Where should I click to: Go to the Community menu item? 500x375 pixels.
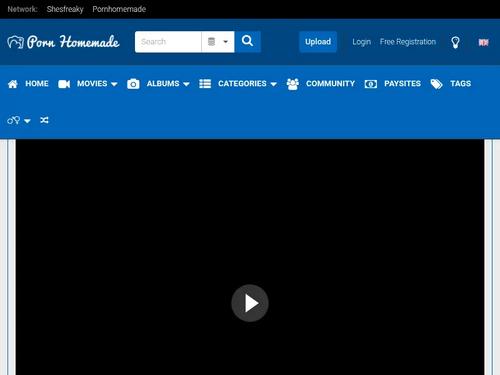330,84
